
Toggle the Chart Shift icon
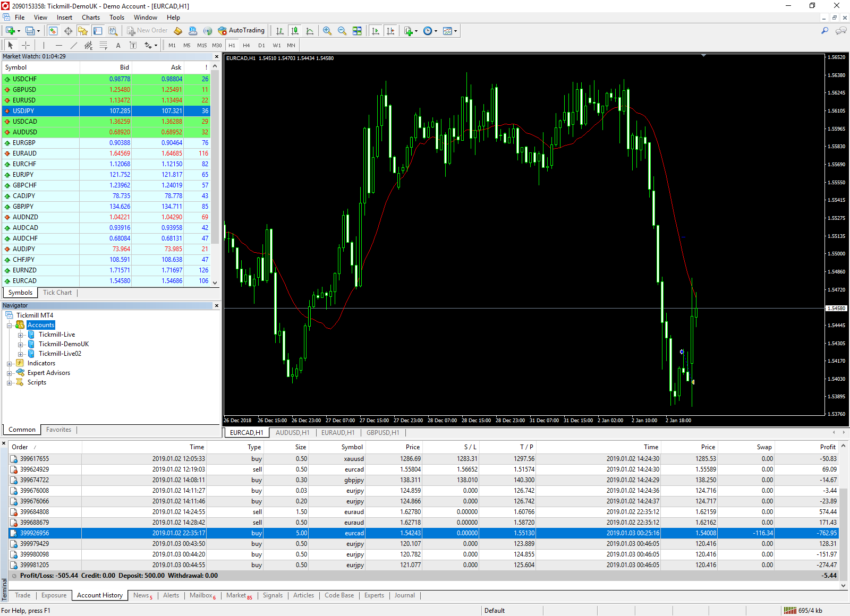point(390,31)
